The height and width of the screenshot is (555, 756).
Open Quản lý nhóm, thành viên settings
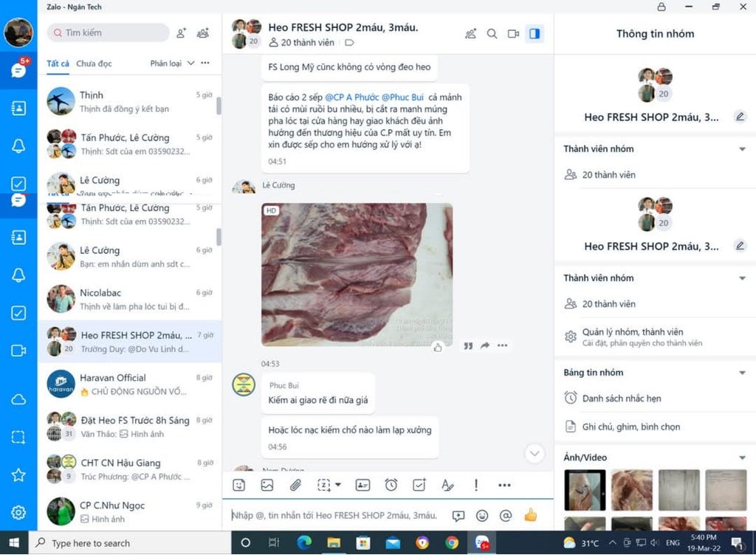pos(656,337)
